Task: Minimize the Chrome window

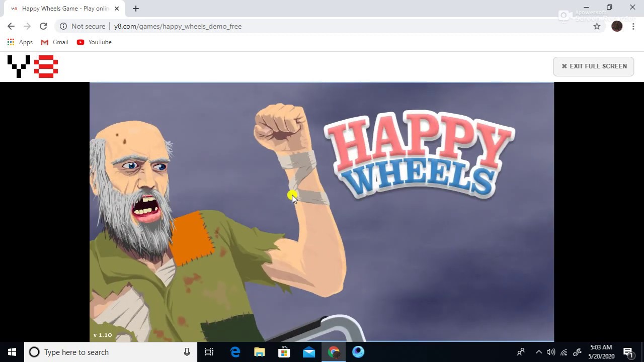Action: click(x=586, y=7)
